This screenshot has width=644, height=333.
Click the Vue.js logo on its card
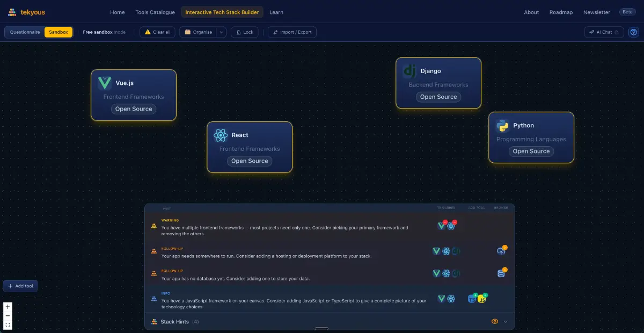(x=105, y=83)
